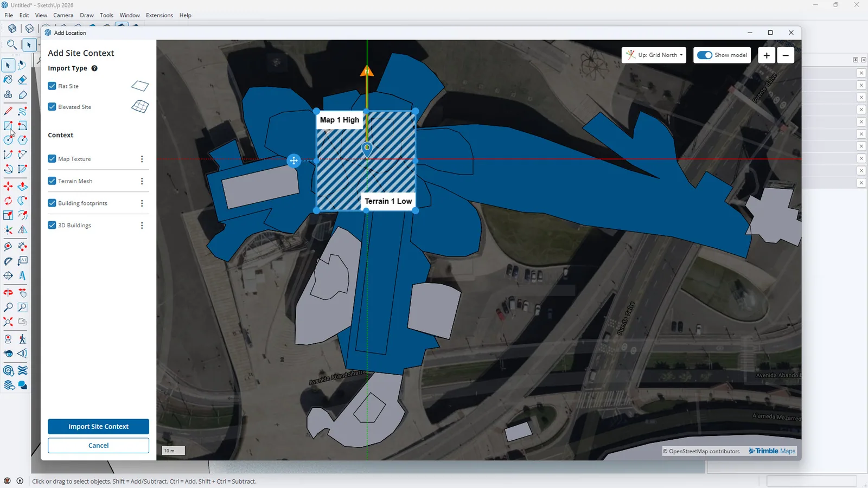This screenshot has width=868, height=488.
Task: Select the Rotate tool
Action: click(x=8, y=201)
